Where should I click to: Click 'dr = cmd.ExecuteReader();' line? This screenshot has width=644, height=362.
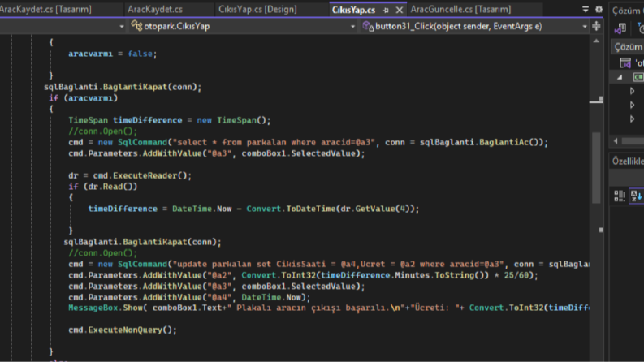[x=130, y=175]
